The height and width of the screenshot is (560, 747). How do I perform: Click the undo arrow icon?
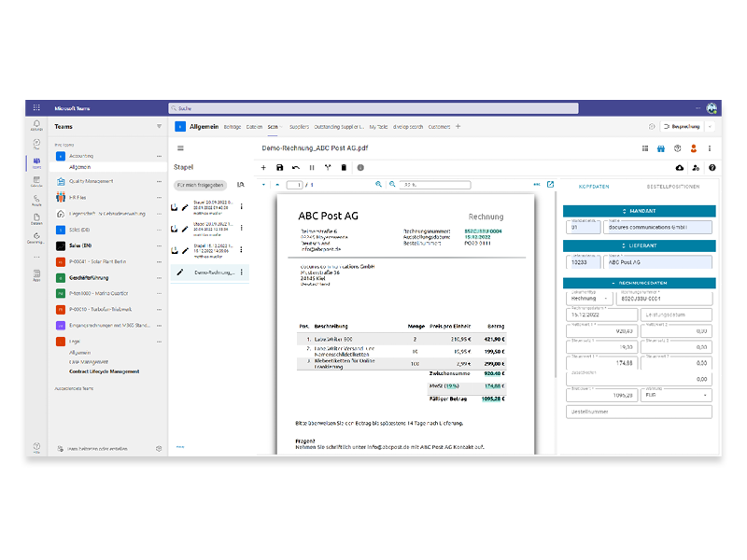point(296,168)
